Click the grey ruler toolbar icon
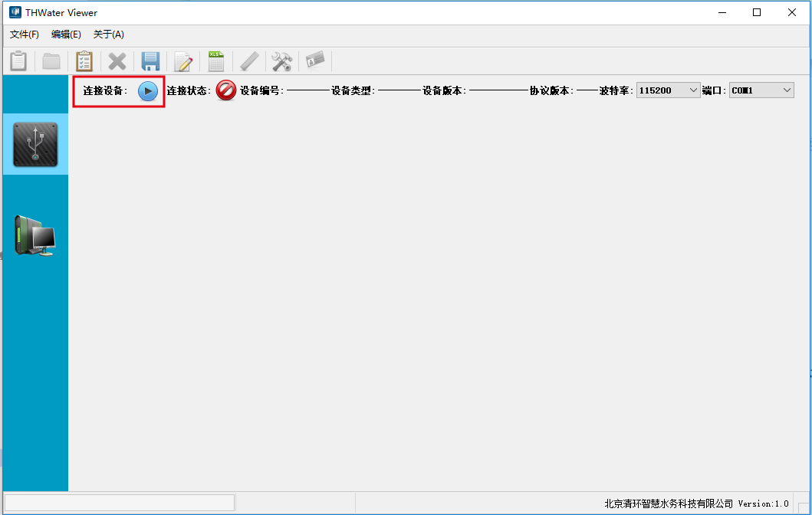The height and width of the screenshot is (515, 812). [x=250, y=61]
